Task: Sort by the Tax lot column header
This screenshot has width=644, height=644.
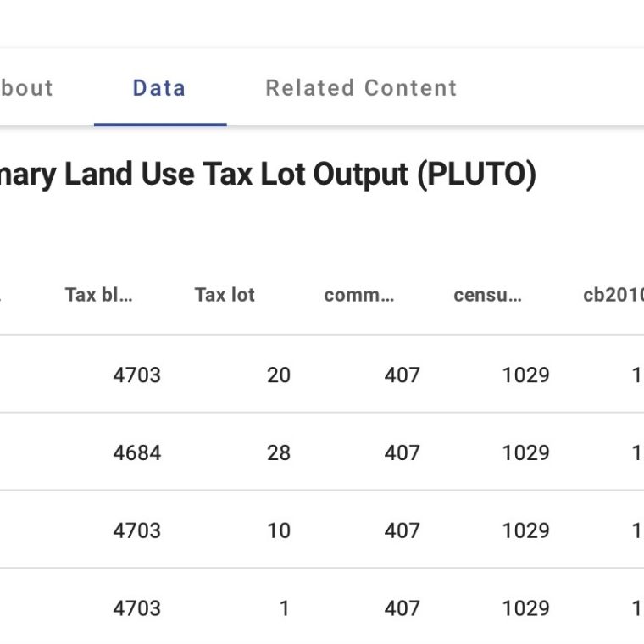Action: [225, 295]
